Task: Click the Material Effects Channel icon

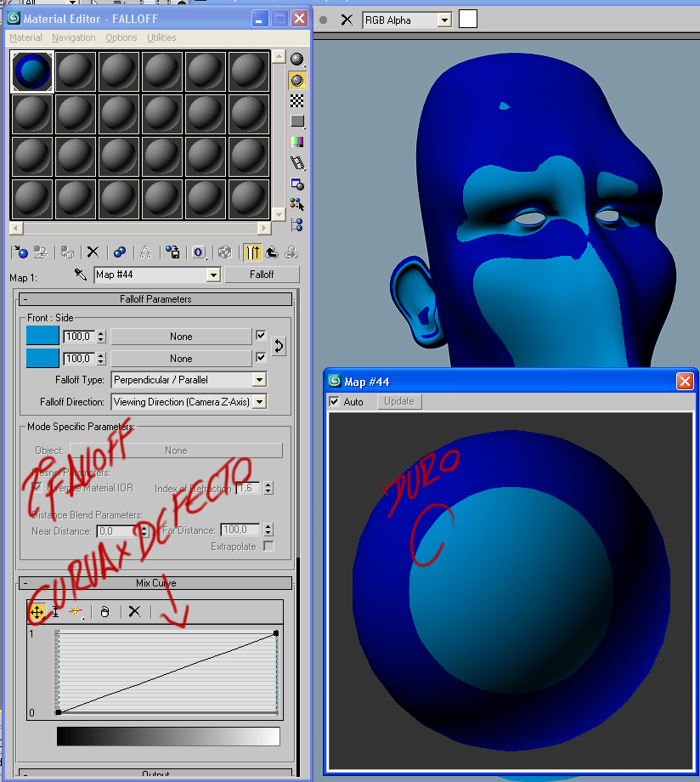Action: [x=199, y=252]
